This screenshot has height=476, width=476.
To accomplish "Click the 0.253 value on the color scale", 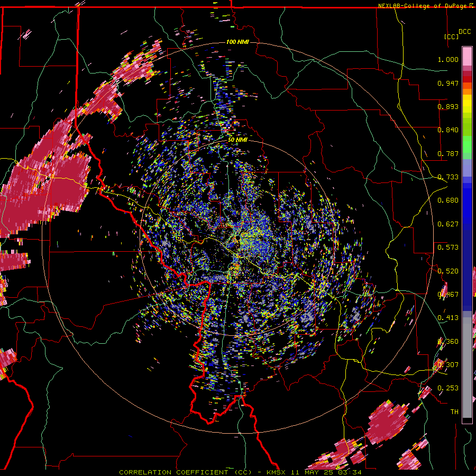I will (x=448, y=388).
